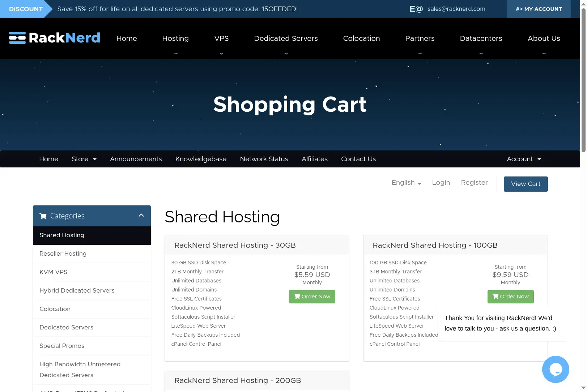Viewport: 587px width, 392px height.
Task: Order the 30GB Shared Hosting plan
Action: [312, 297]
